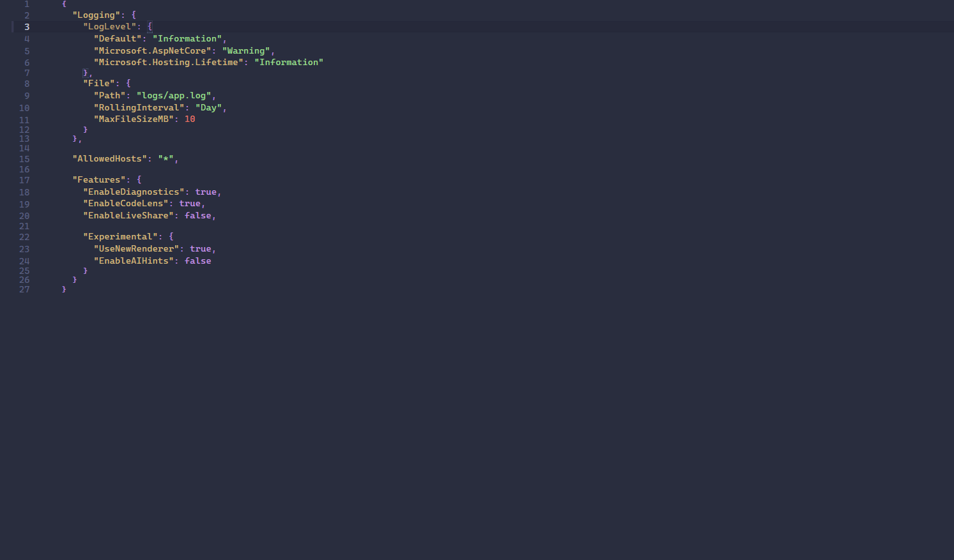Viewport: 954px width, 560px height.
Task: Select the "Default" key name
Action: click(x=118, y=38)
